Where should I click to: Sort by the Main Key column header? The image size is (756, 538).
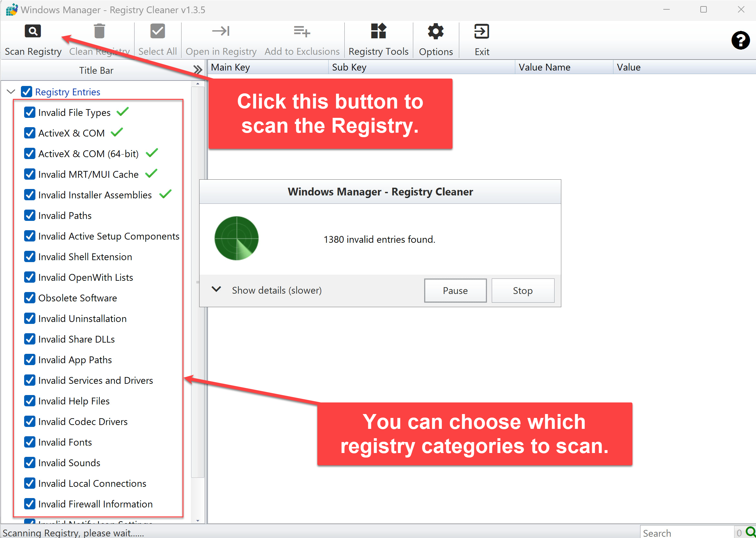pos(267,67)
